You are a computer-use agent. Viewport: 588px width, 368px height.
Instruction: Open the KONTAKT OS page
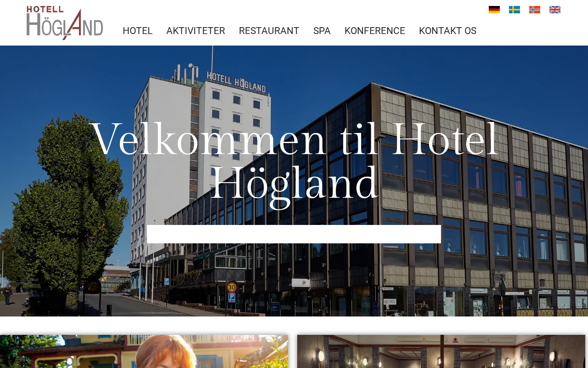click(447, 31)
